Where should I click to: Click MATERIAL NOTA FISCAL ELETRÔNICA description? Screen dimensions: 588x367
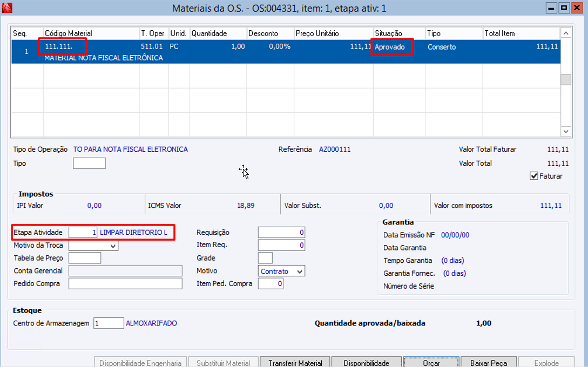(x=104, y=58)
